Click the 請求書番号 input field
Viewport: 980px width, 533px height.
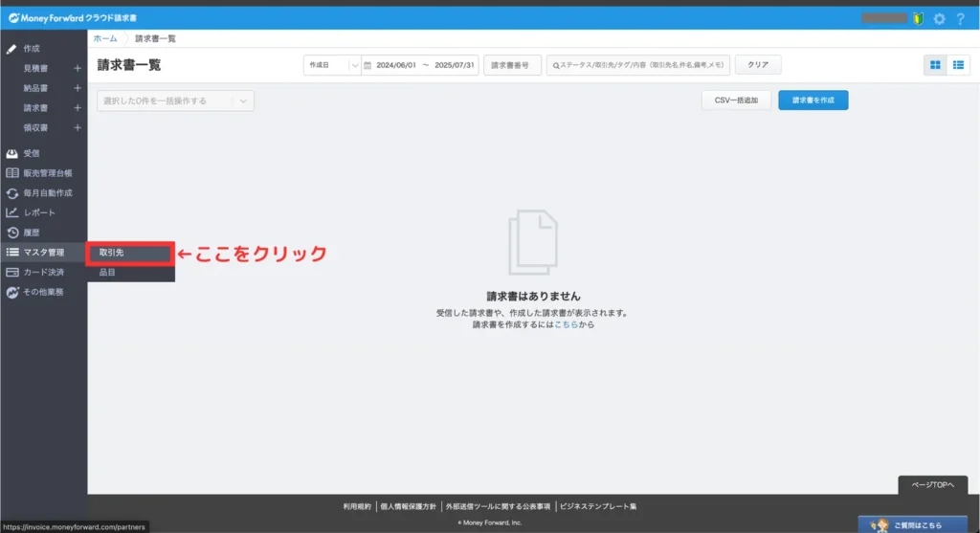pos(512,65)
